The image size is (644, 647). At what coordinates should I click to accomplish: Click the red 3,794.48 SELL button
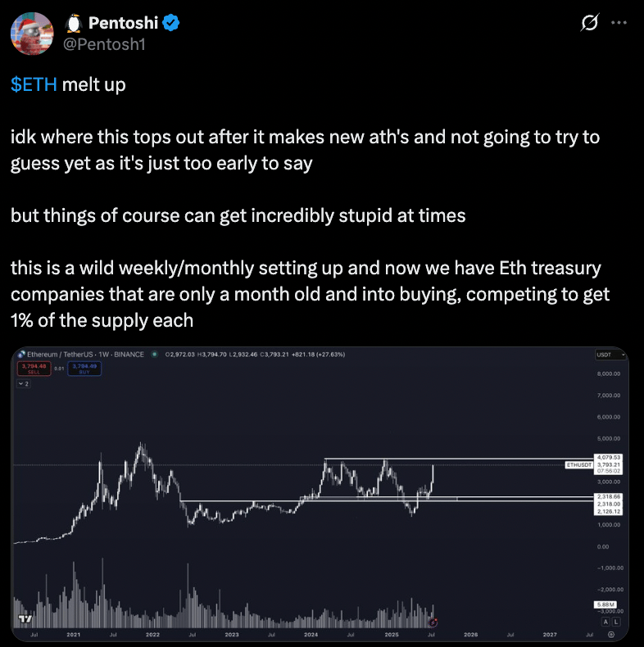(x=34, y=369)
